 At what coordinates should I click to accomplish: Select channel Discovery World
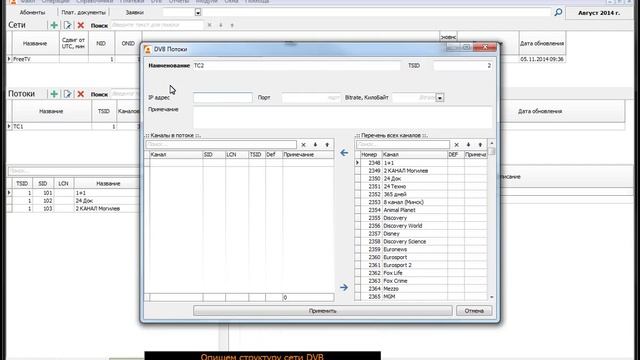coord(420,226)
